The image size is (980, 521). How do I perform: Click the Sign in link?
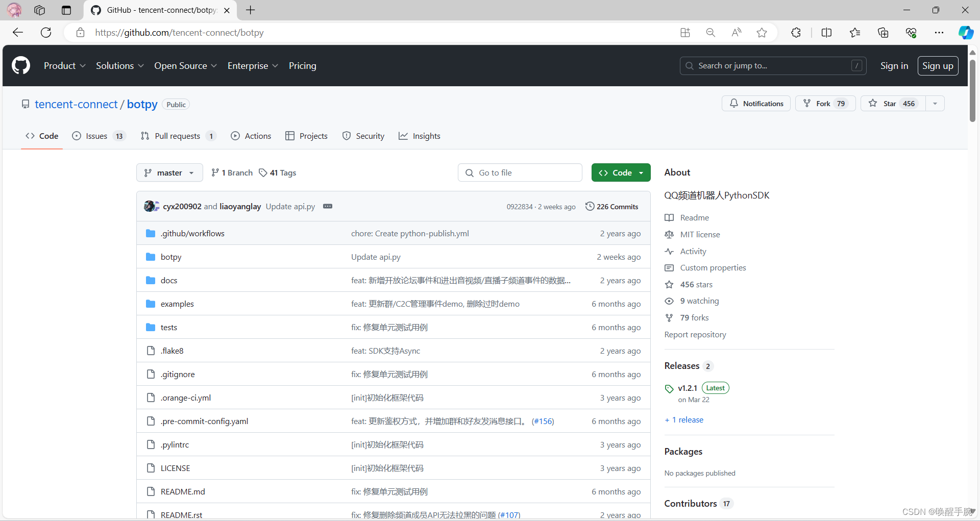click(894, 66)
